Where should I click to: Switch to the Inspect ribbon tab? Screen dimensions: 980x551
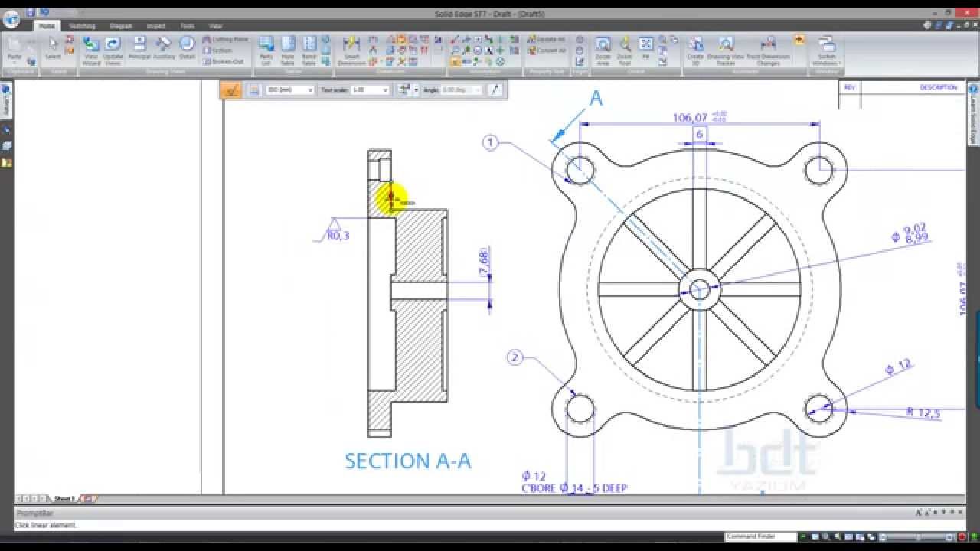(x=156, y=26)
